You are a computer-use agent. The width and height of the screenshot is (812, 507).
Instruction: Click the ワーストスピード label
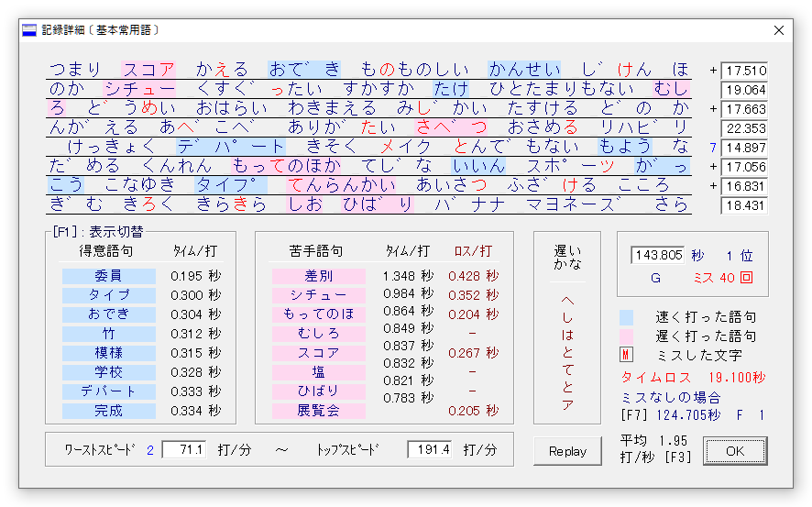click(x=99, y=449)
